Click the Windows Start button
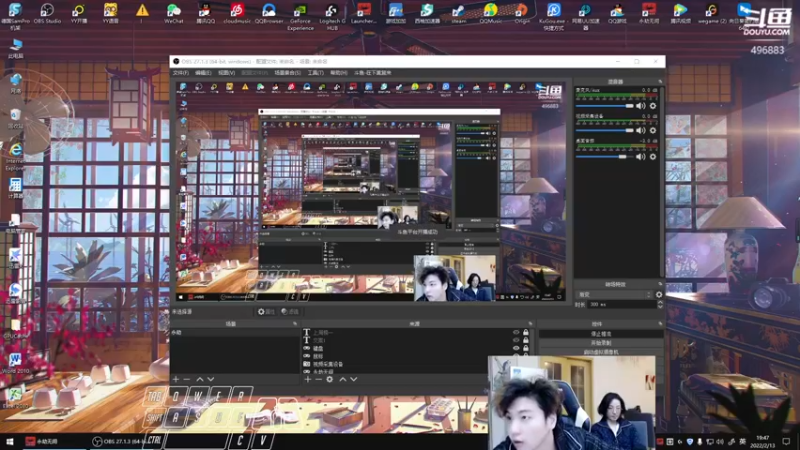The width and height of the screenshot is (800, 450). 10,441
